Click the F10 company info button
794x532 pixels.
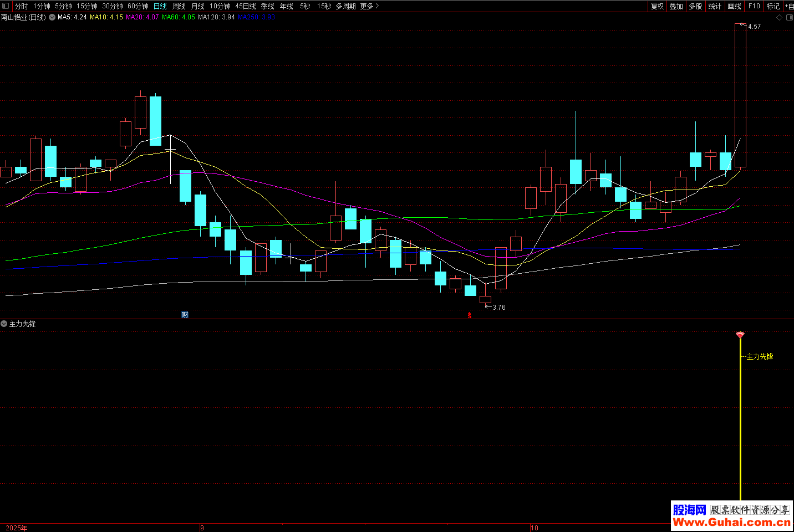pos(754,6)
